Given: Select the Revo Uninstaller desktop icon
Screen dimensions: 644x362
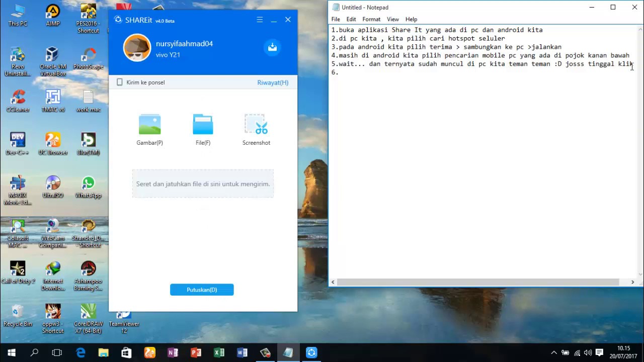Looking at the screenshot, I should [18, 62].
